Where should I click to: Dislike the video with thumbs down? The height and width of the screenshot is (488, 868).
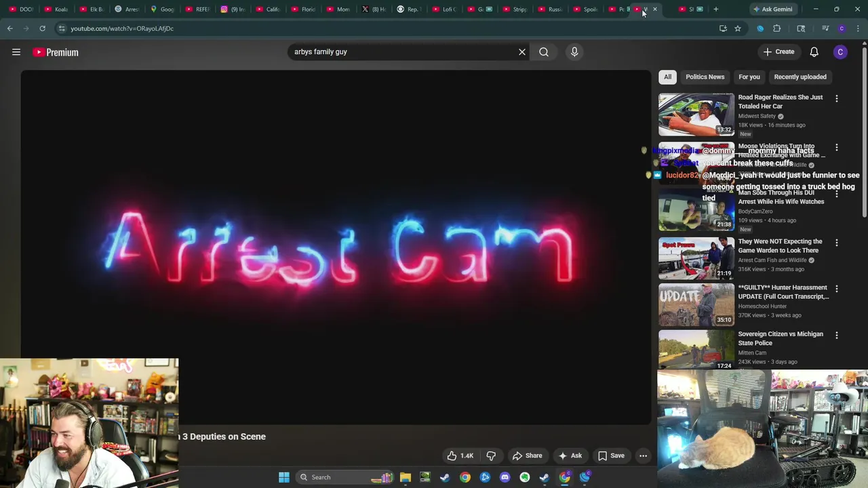[x=491, y=455]
